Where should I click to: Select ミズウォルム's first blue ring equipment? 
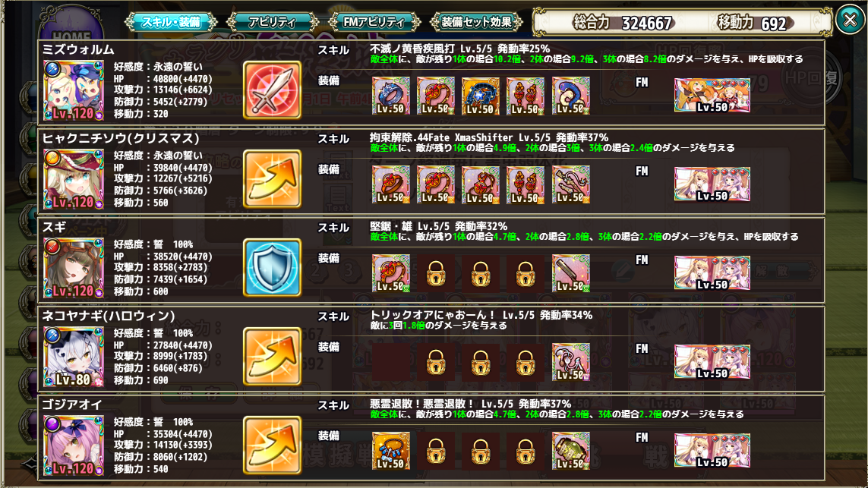coord(391,96)
